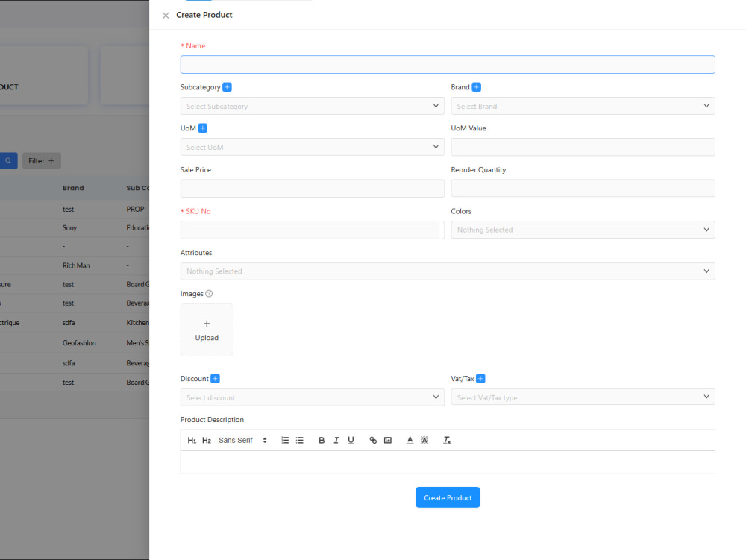This screenshot has width=746, height=560.
Task: Focus the Reorder Quantity field
Action: coord(583,188)
